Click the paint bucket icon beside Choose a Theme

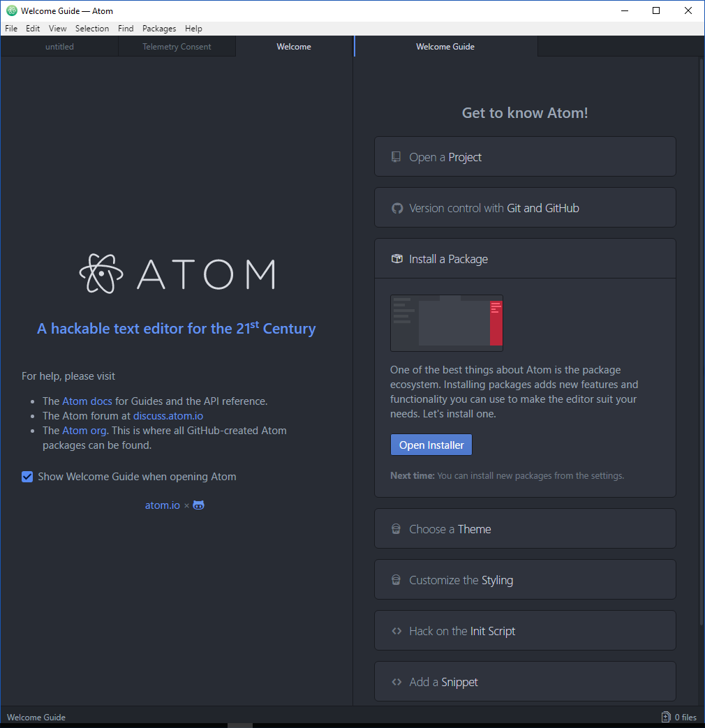(x=396, y=529)
